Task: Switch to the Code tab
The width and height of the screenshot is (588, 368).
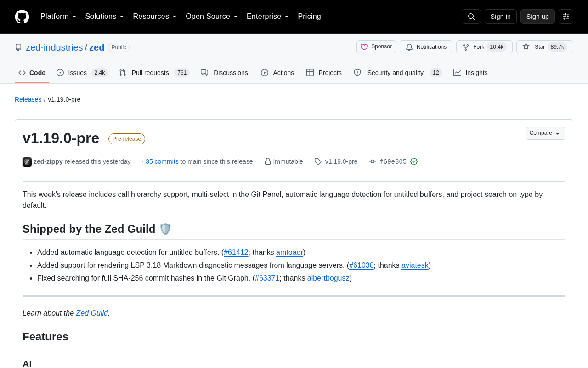Action: click(x=32, y=73)
